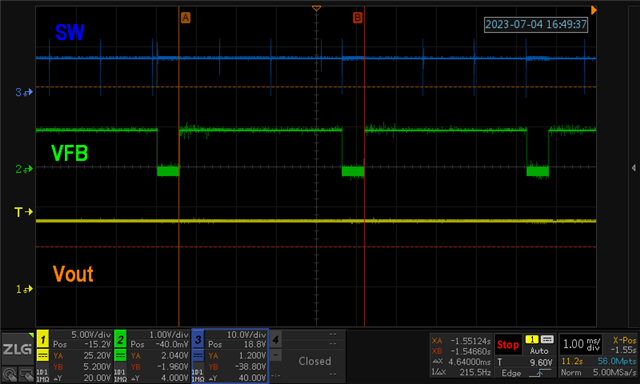
Task: Toggle channel 3 blue number badge
Action: click(198, 339)
